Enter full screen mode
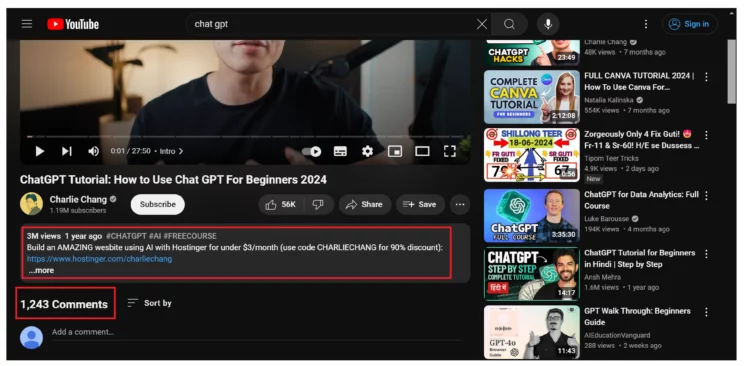Image resolution: width=744 pixels, height=366 pixels. [450, 151]
